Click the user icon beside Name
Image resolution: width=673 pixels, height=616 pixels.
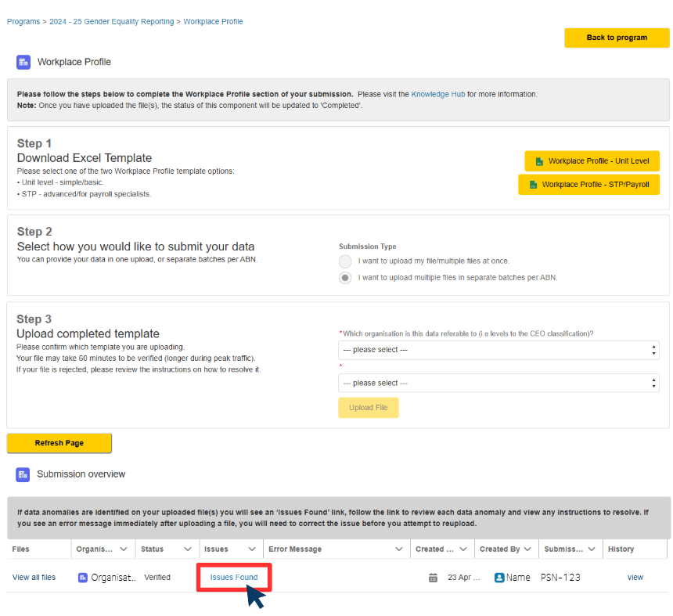coord(498,578)
